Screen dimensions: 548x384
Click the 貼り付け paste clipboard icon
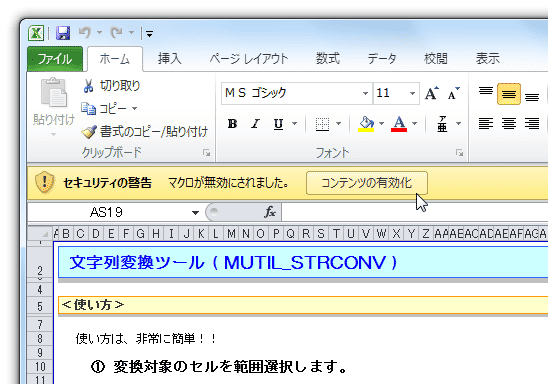[53, 93]
